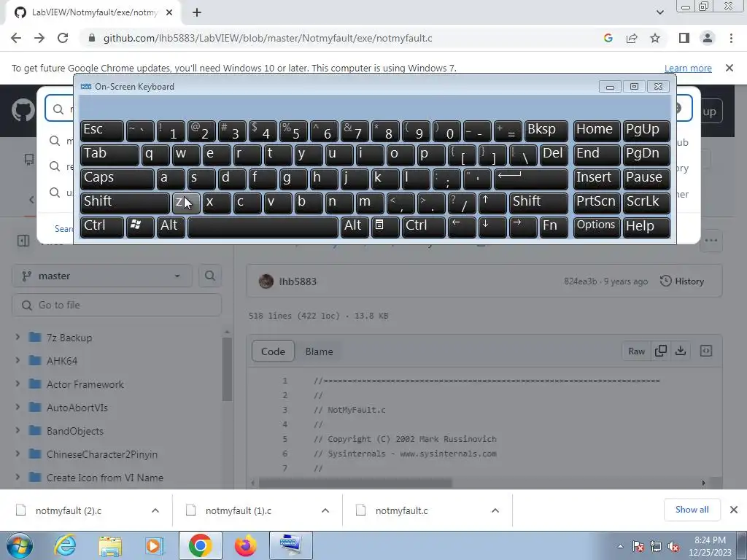Dismiss the Chrome update infobar

[x=729, y=68]
